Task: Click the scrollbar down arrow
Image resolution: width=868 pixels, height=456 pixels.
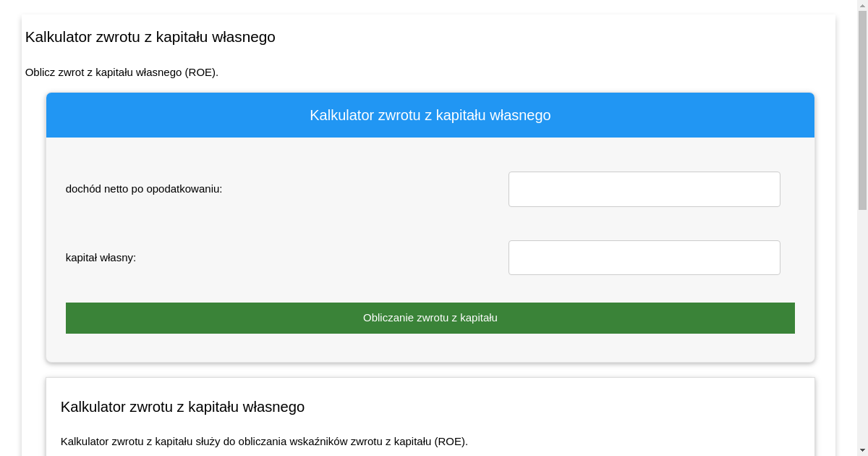Action: pyautogui.click(x=862, y=451)
